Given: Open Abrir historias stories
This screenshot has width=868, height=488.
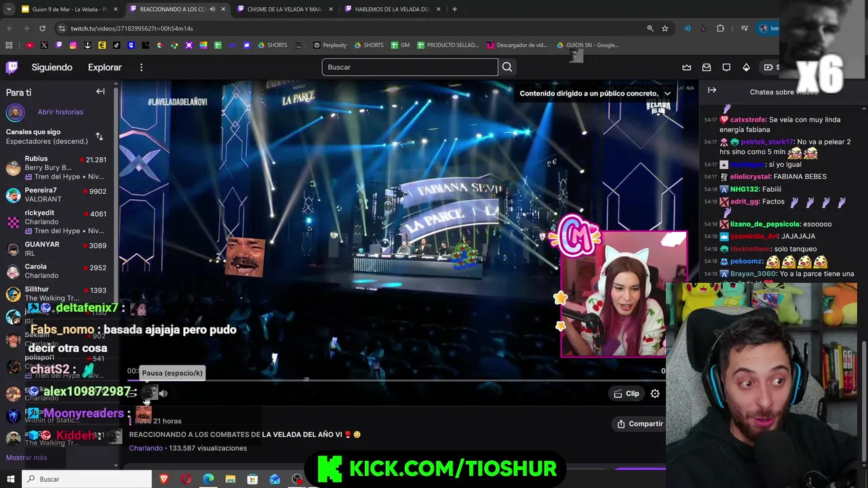Looking at the screenshot, I should coord(60,112).
